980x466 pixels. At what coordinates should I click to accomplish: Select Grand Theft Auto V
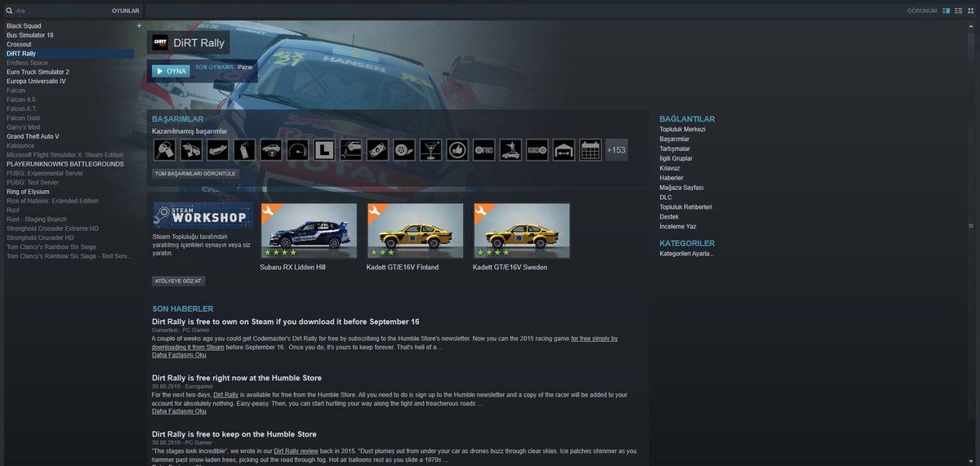coord(33,136)
